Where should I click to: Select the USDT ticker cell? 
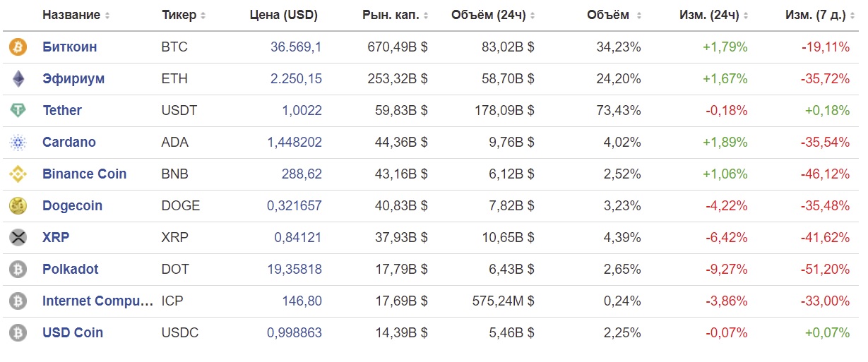(179, 111)
